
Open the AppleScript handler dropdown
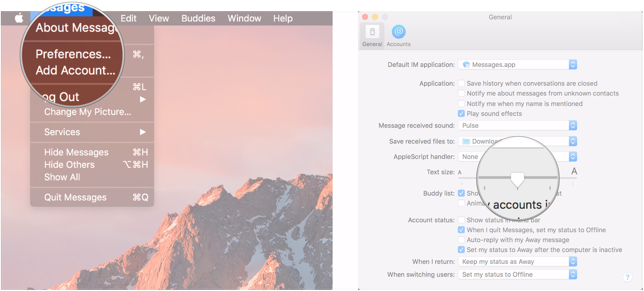(518, 157)
